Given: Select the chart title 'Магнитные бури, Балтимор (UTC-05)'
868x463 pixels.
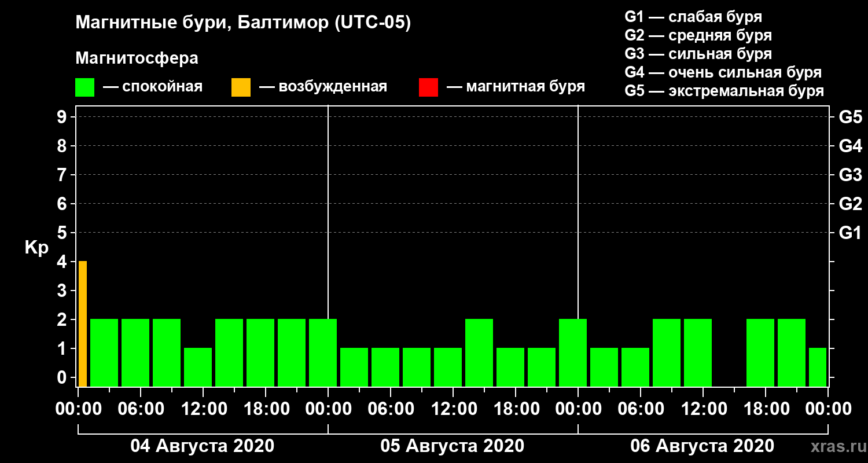Looking at the screenshot, I should click(243, 24).
